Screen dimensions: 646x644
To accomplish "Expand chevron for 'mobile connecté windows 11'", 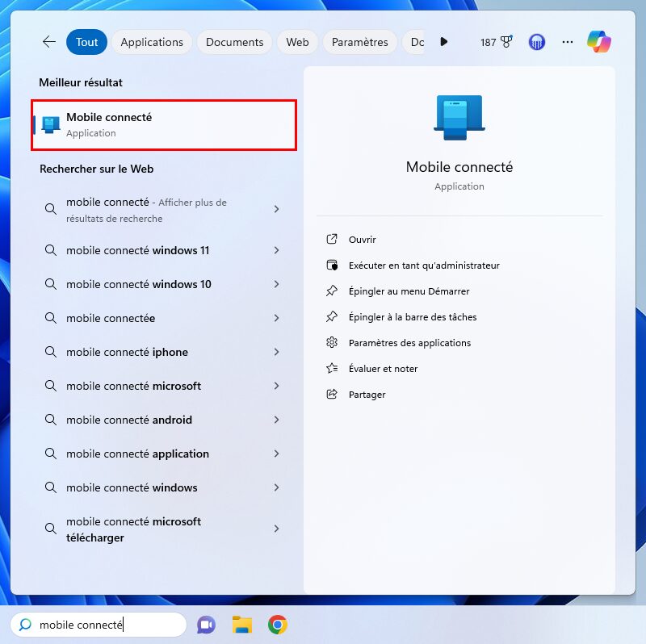I will point(276,250).
